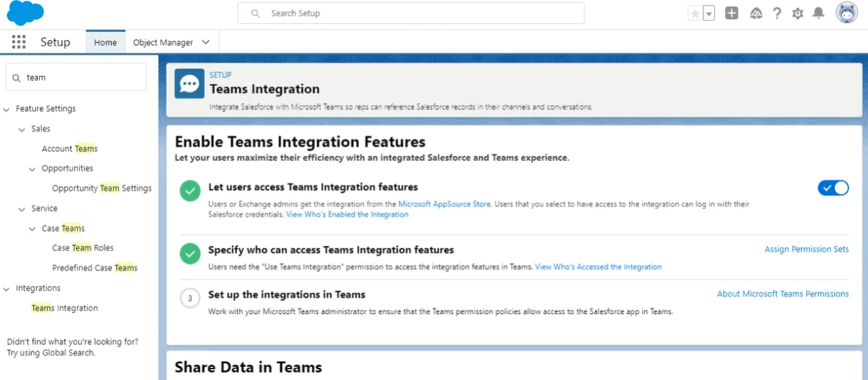Open the Object Manager tab dropdown chevron
The height and width of the screenshot is (380, 868).
pos(206,42)
